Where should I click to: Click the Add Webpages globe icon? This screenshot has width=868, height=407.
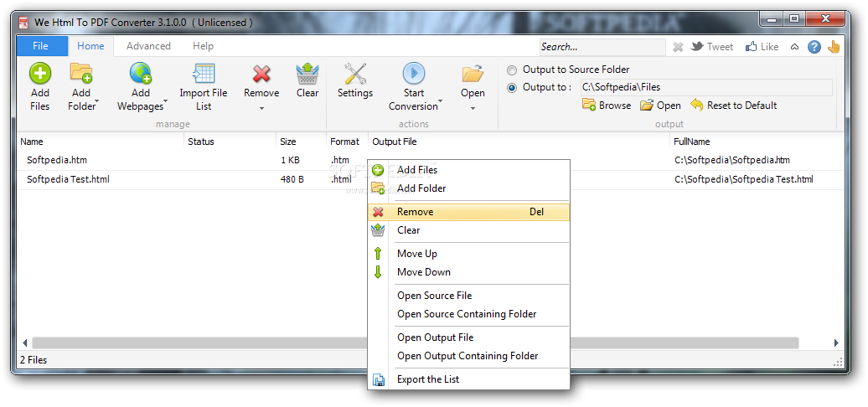click(x=141, y=73)
